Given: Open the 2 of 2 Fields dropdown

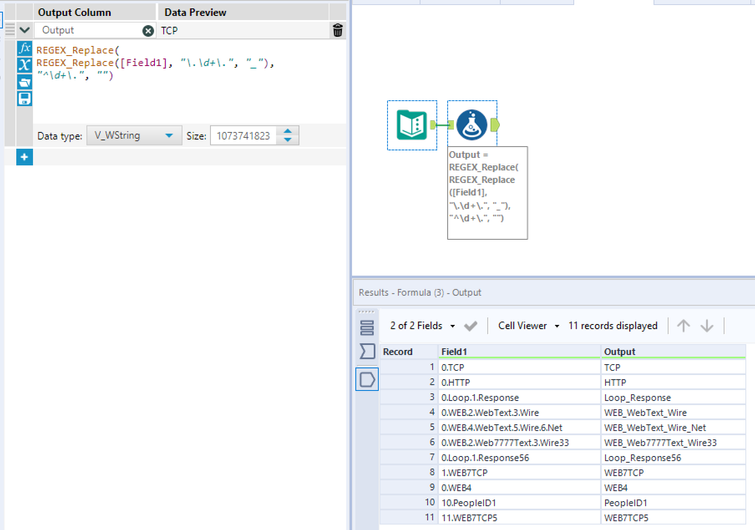Looking at the screenshot, I should pyautogui.click(x=423, y=326).
